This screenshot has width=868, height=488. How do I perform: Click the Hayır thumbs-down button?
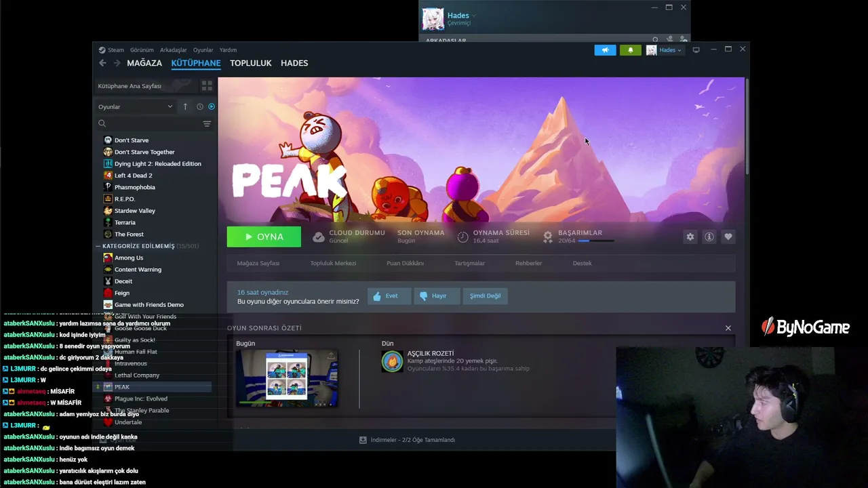point(436,296)
